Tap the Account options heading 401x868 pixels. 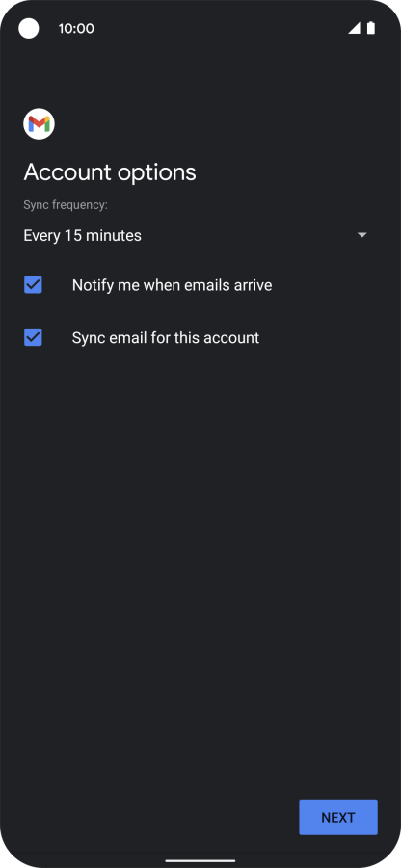pyautogui.click(x=110, y=172)
